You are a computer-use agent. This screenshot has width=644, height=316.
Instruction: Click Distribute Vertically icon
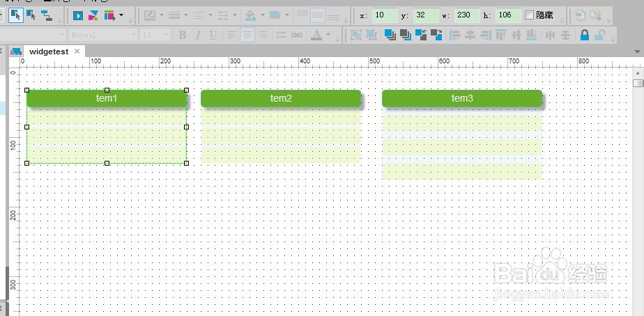(565, 35)
